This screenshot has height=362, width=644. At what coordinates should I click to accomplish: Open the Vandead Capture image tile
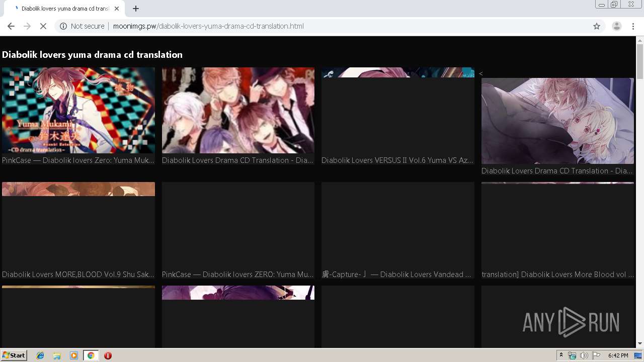[x=398, y=225]
